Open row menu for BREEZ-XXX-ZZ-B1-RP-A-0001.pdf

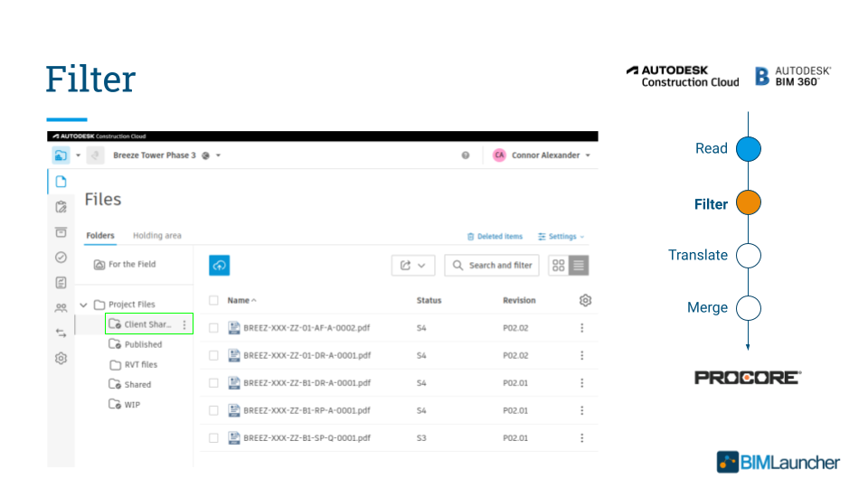click(x=581, y=410)
